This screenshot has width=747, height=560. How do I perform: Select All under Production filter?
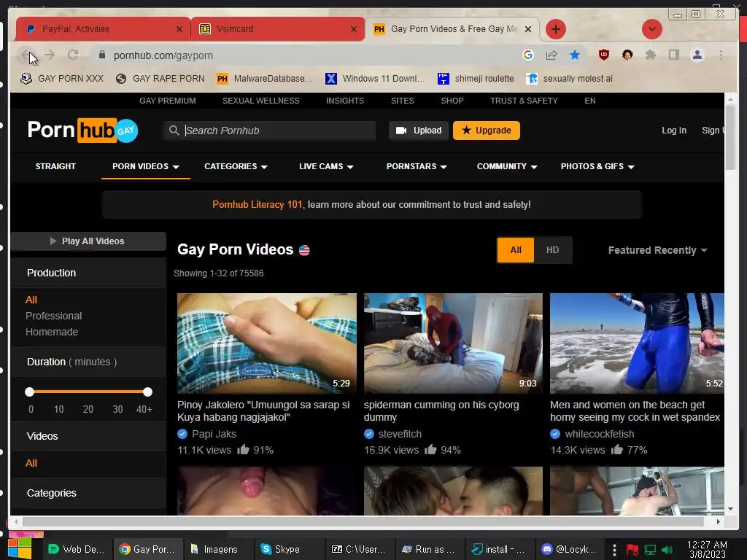tap(31, 300)
